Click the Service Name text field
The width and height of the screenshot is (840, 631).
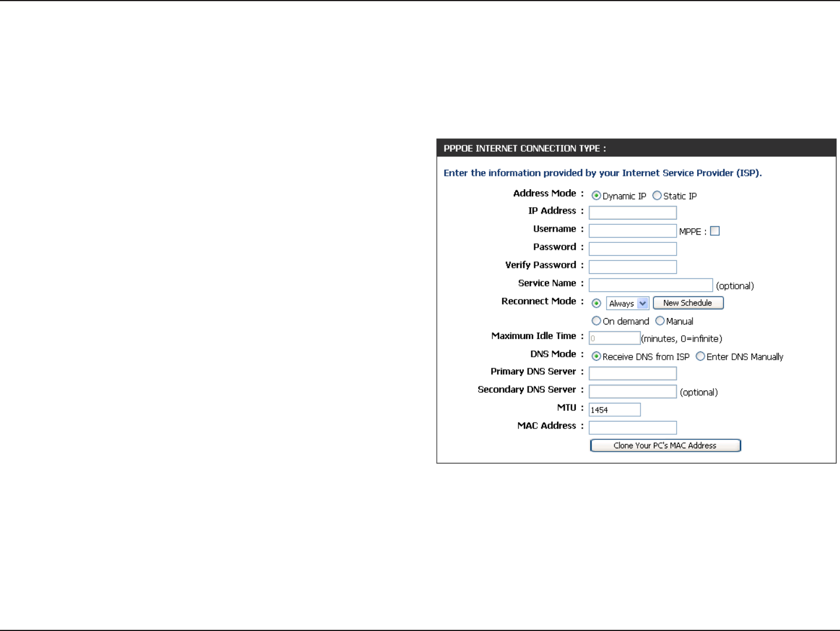(651, 285)
